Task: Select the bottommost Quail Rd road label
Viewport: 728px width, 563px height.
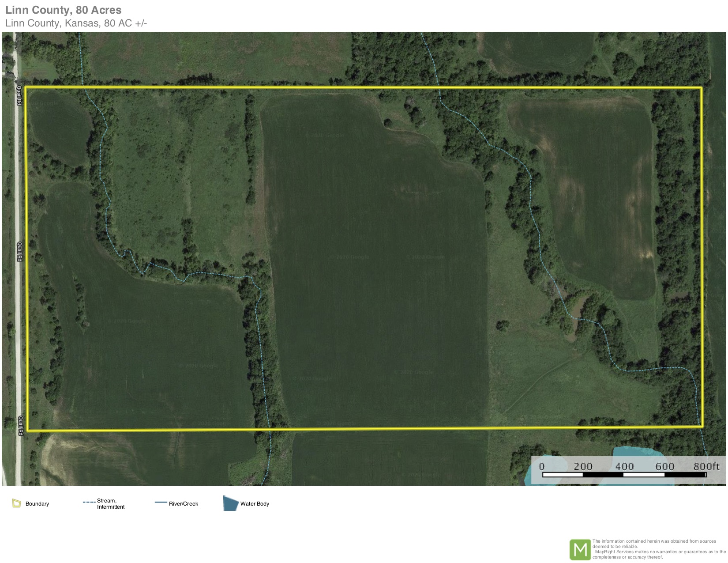Action: pyautogui.click(x=20, y=426)
